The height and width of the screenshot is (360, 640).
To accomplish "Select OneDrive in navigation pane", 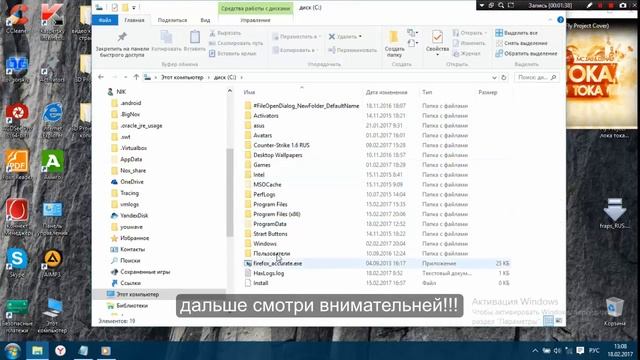I will (131, 182).
